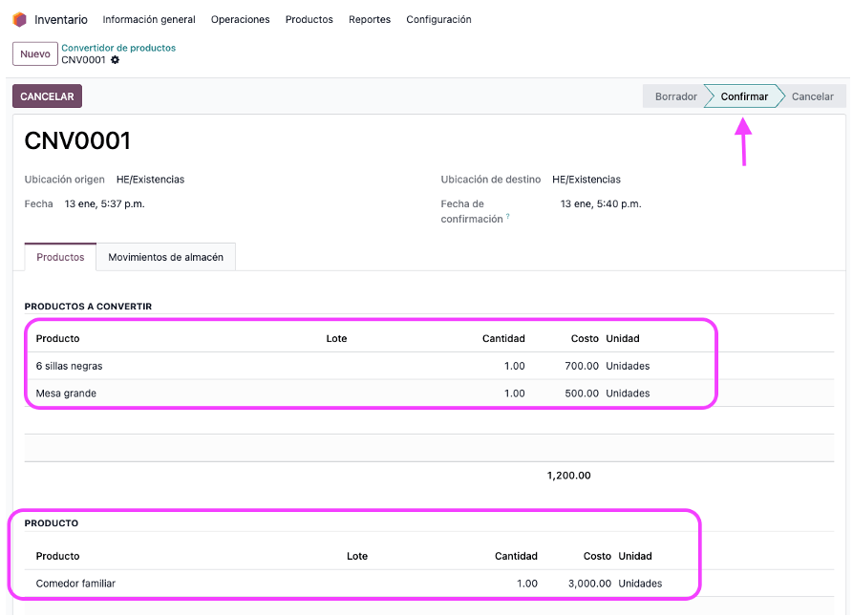This screenshot has width=853, height=616.
Task: Open the Operaciones menu
Action: 240,19
